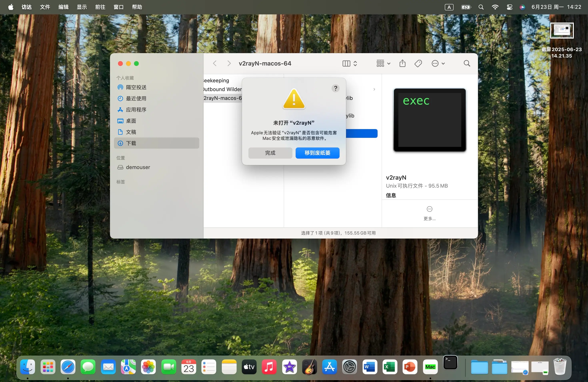This screenshot has width=588, height=382.
Task: Open Calendar from the Dock
Action: point(189,367)
